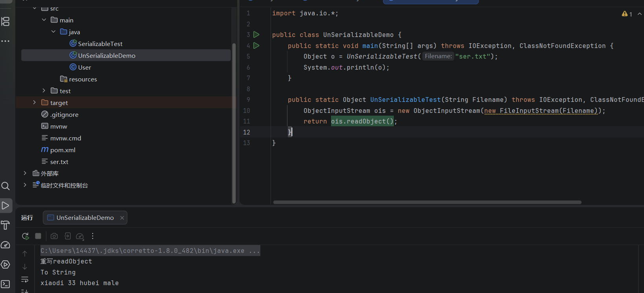The image size is (644, 293).
Task: Click the UnSerializableTest method name on line 9
Action: click(x=405, y=100)
